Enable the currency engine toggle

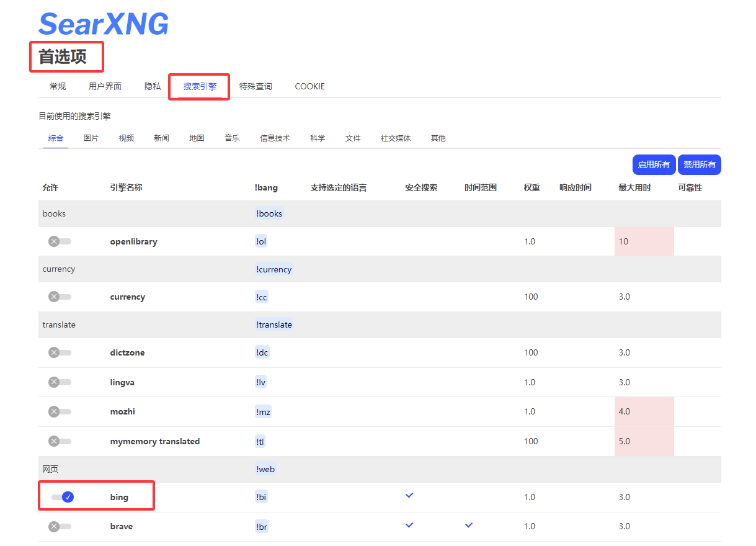click(60, 297)
